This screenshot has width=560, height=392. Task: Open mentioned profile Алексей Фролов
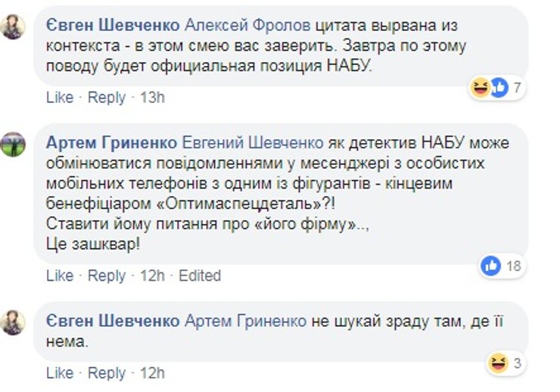[x=243, y=26]
